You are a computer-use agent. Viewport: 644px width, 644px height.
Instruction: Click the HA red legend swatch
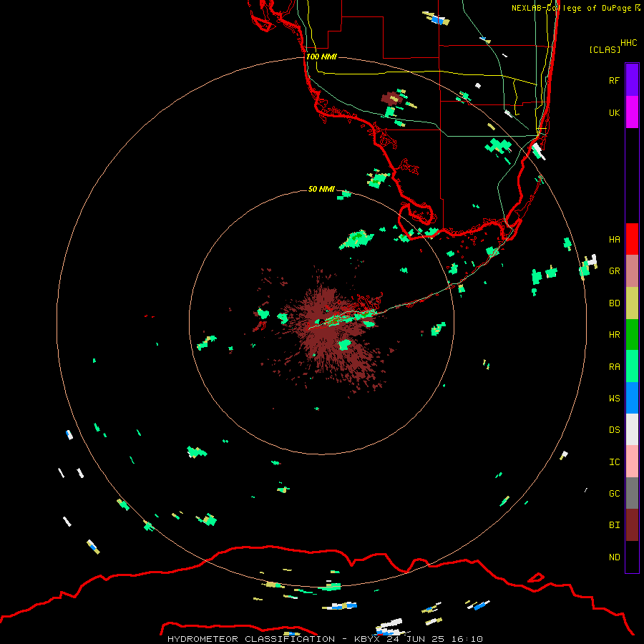(632, 239)
